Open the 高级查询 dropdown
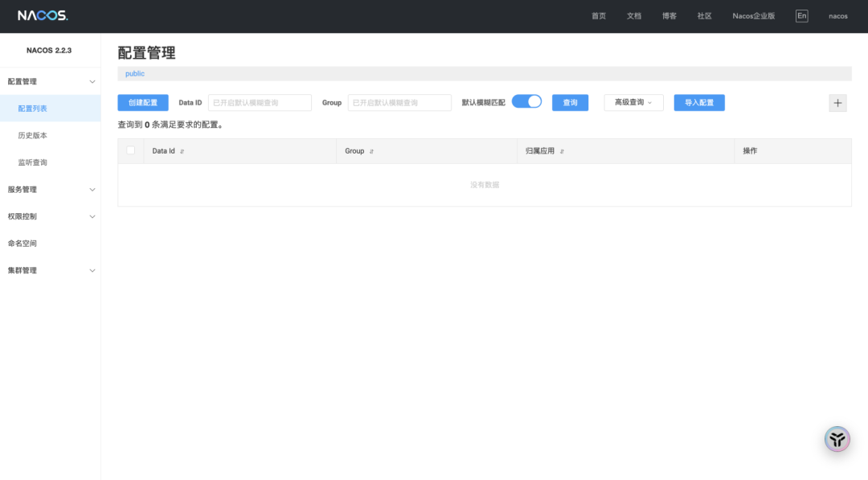This screenshot has width=868, height=480. [x=633, y=102]
